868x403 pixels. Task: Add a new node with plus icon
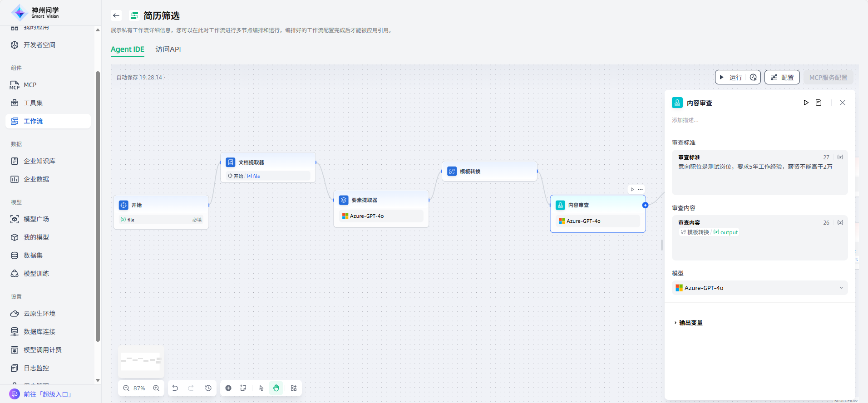(x=228, y=388)
